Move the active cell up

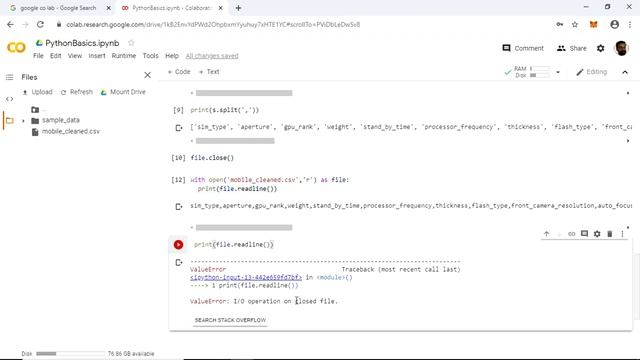[547, 234]
